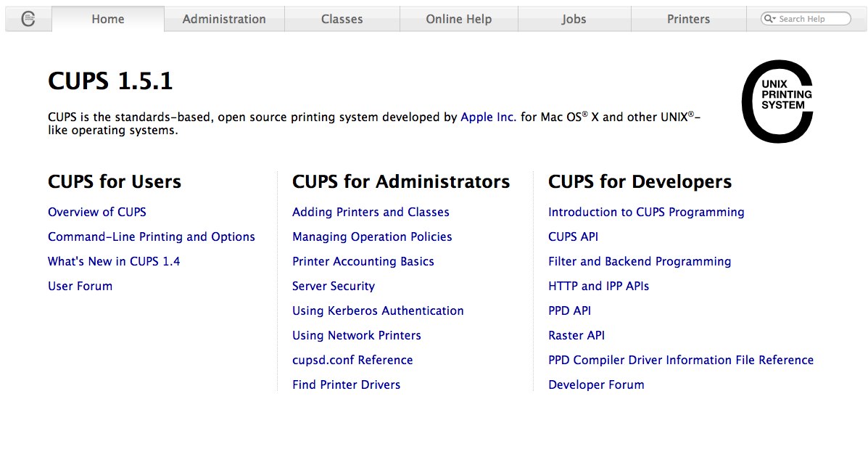The image size is (868, 465).
Task: Open Adding Printers and Classes
Action: coord(371,212)
